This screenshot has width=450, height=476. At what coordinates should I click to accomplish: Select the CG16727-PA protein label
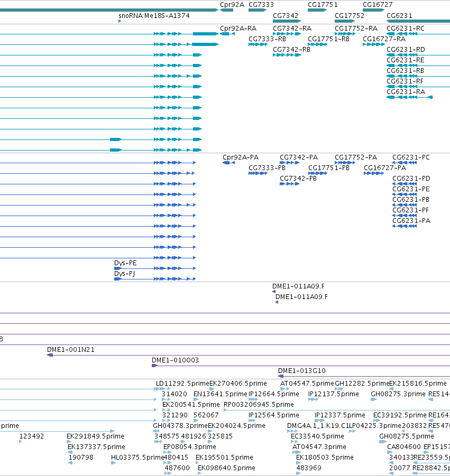[385, 168]
